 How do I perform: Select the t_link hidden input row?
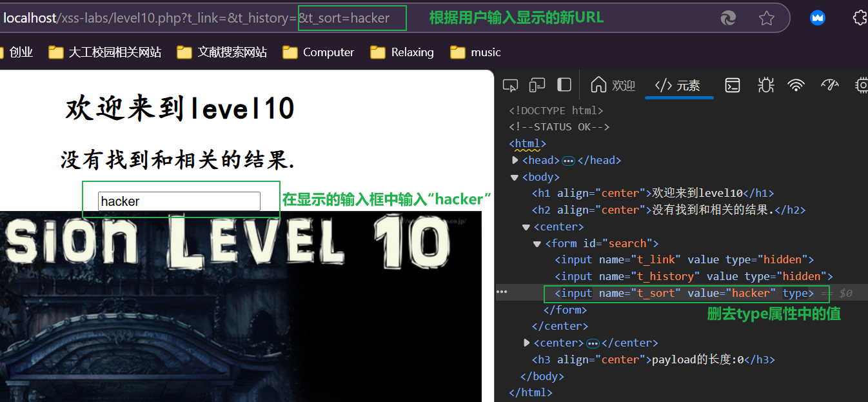click(684, 259)
